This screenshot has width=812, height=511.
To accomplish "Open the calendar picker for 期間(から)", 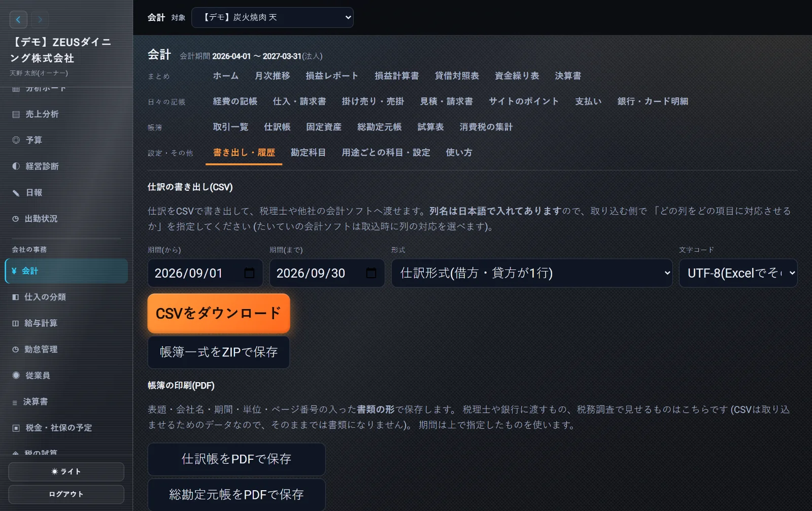I will [x=249, y=273].
